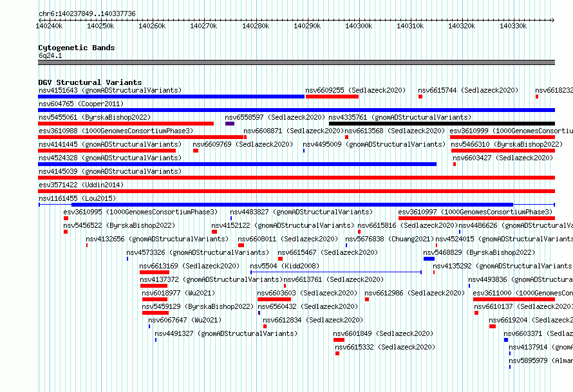
Task: Click blue bar under nsv5468829
Action: tap(429, 259)
